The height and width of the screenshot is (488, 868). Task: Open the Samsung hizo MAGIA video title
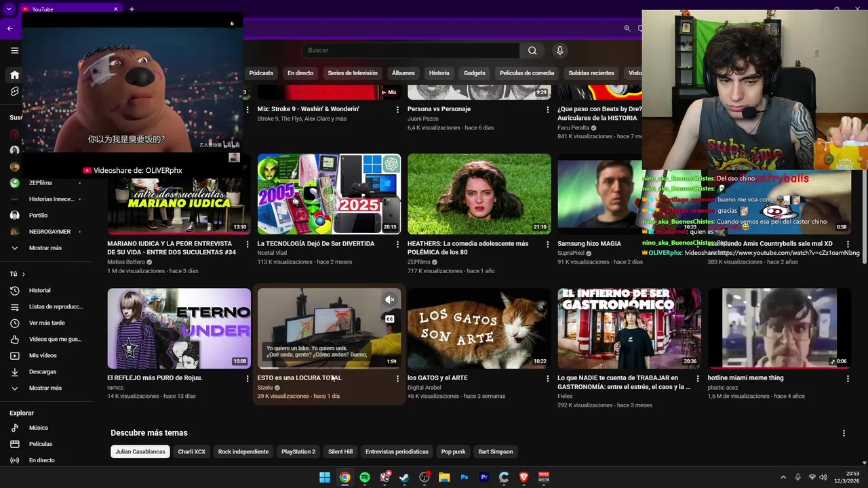pyautogui.click(x=589, y=244)
